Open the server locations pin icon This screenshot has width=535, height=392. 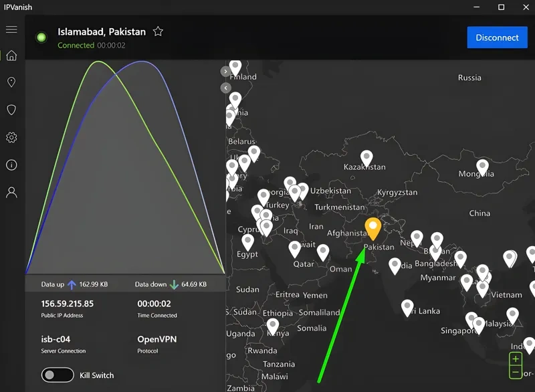tap(11, 82)
